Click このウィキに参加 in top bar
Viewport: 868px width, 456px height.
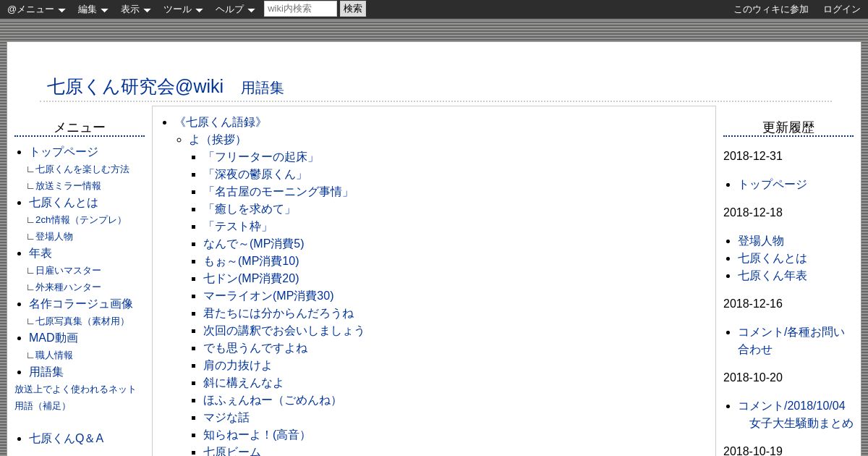click(x=771, y=9)
